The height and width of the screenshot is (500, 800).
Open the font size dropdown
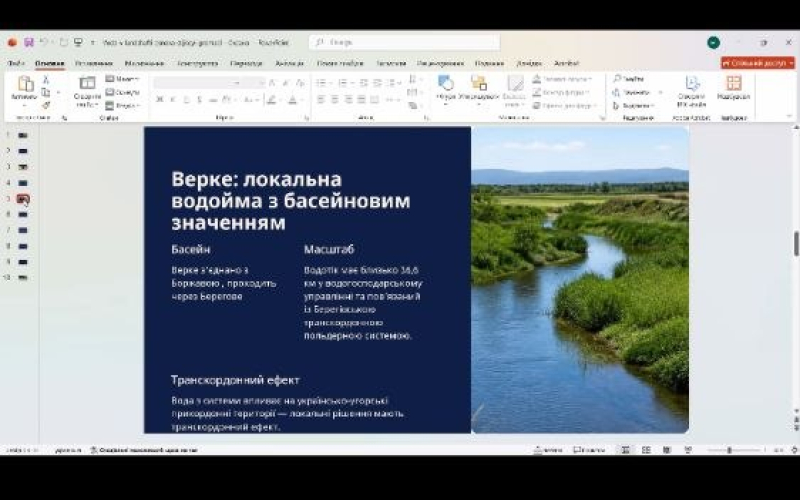pyautogui.click(x=254, y=83)
